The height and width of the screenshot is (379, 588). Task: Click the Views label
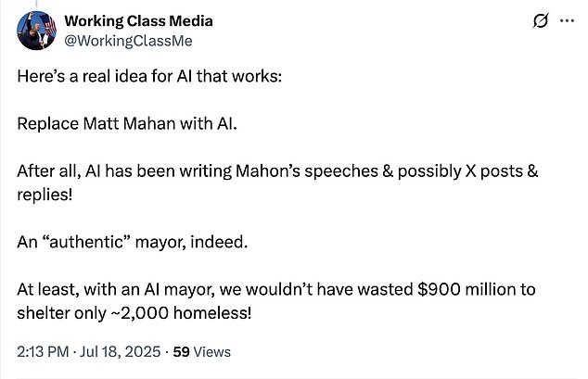211,351
